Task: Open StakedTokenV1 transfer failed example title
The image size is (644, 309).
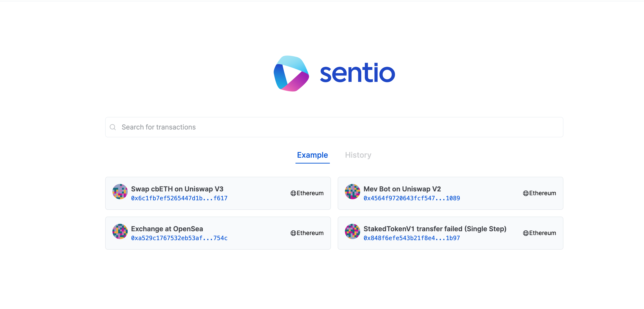Action: [x=435, y=229]
